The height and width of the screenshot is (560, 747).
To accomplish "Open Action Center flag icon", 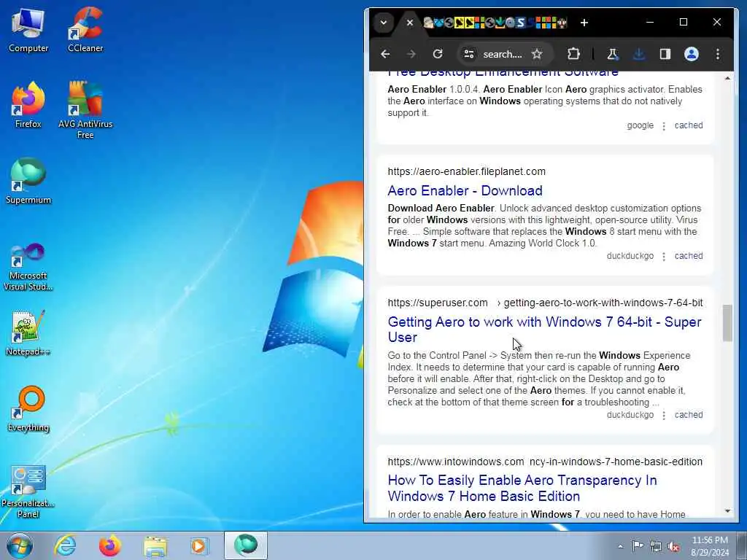I will click(638, 546).
